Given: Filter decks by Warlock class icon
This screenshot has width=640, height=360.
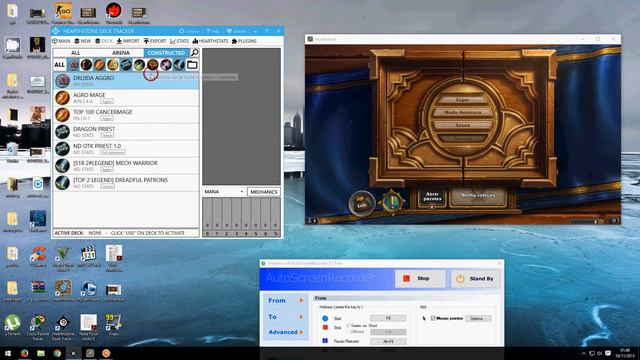Looking at the screenshot, I should 166,65.
